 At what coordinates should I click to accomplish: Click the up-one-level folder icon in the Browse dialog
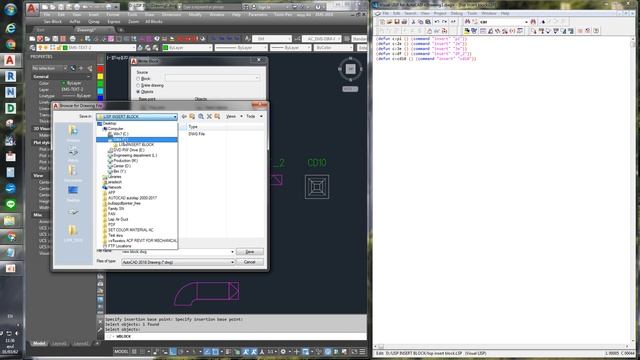pos(192,116)
